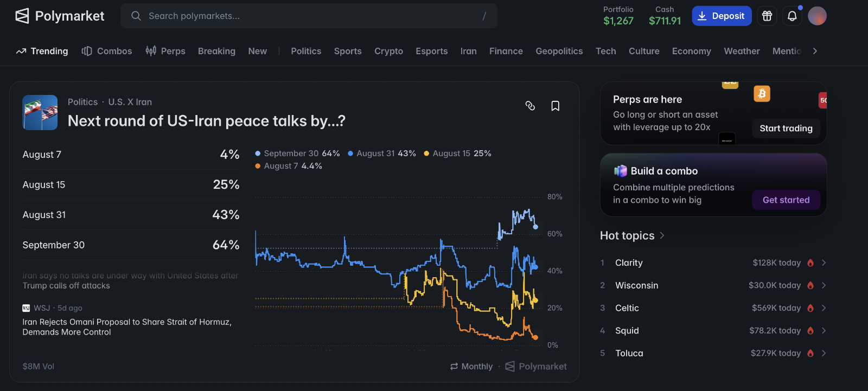
Task: Select the August 15 outcome row
Action: coord(131,185)
